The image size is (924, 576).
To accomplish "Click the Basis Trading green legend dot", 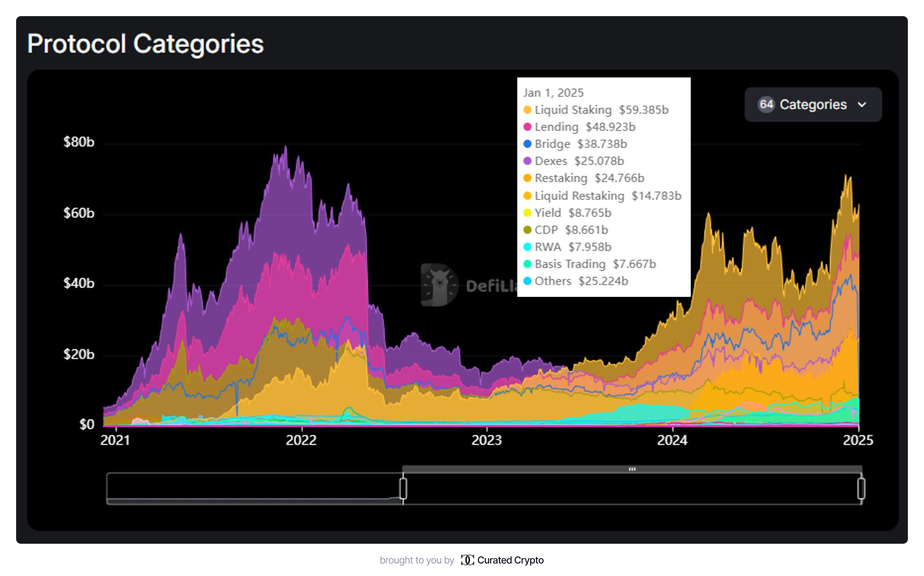I will (x=527, y=264).
